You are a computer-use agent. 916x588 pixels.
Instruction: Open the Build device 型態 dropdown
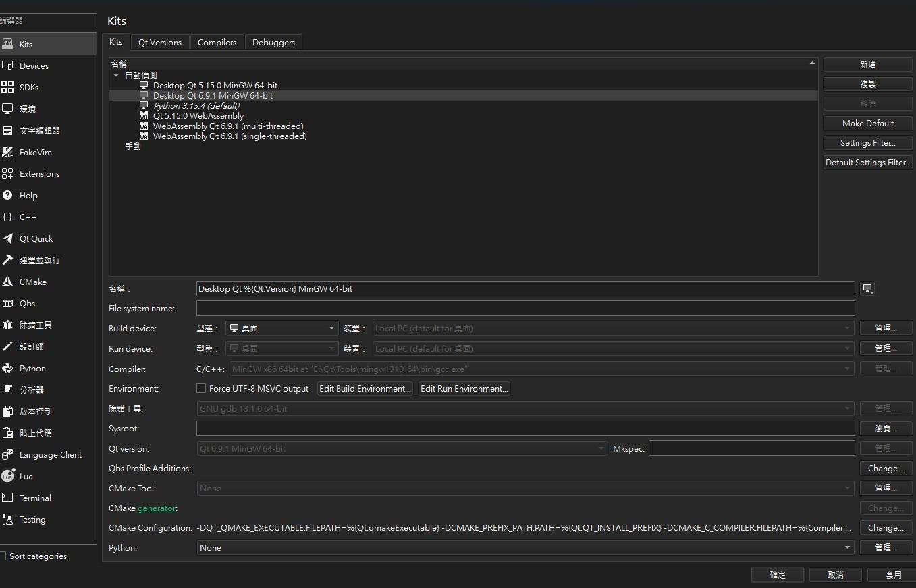pos(281,328)
